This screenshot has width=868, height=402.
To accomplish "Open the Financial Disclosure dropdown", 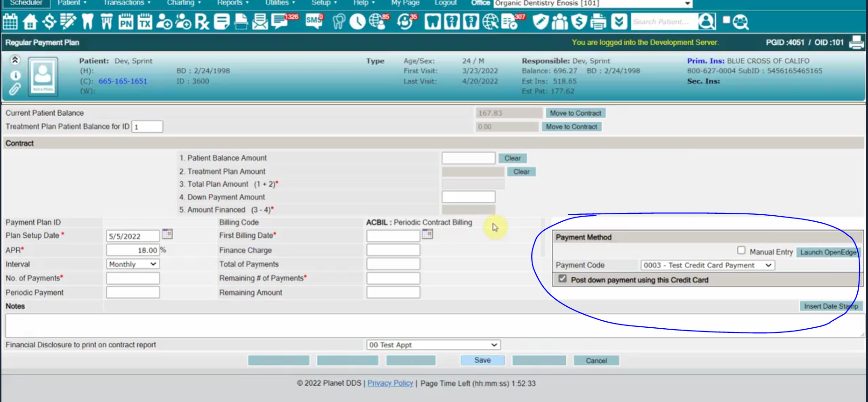I will [433, 345].
